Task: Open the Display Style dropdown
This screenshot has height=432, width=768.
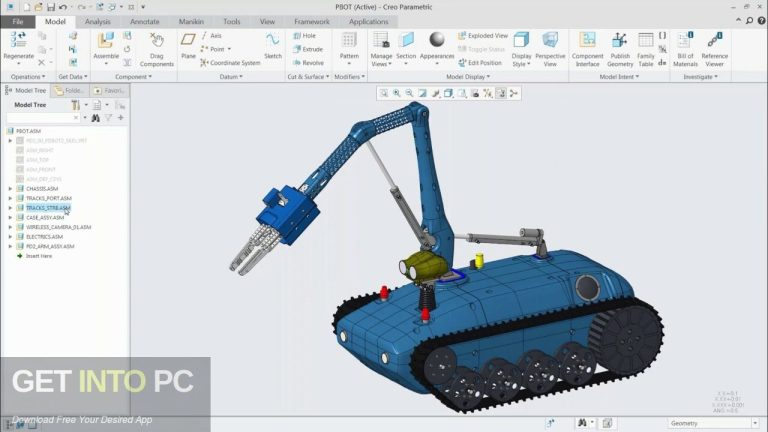Action: tap(522, 62)
